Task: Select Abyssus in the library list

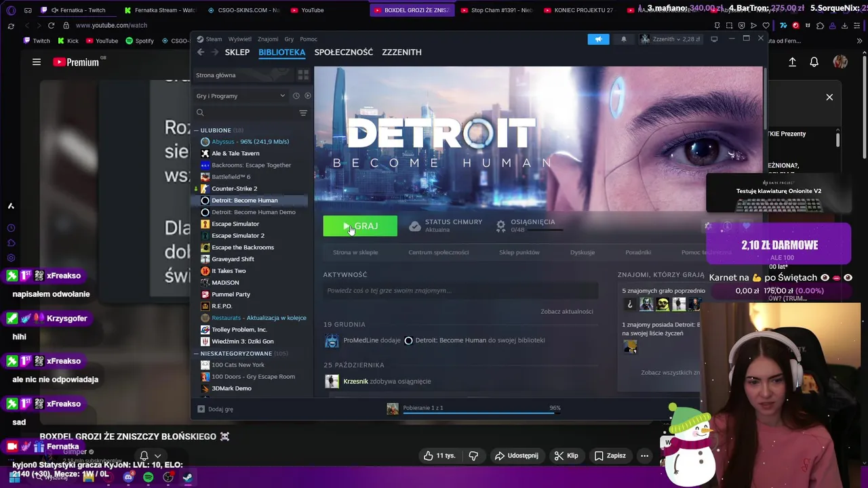Action: 250,142
